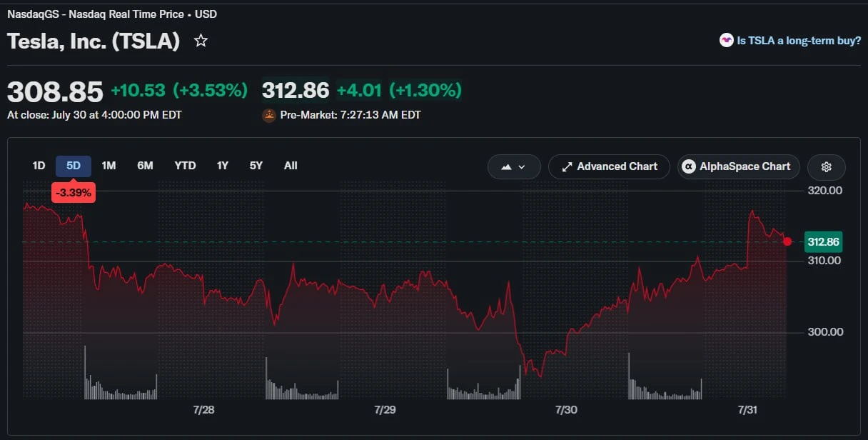Click the mountain chart type icon
868x440 pixels.
tap(507, 166)
